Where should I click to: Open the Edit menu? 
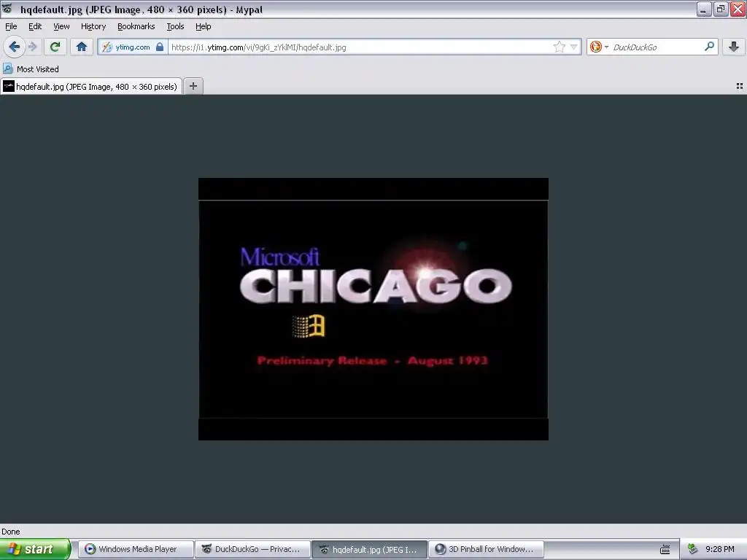(35, 26)
